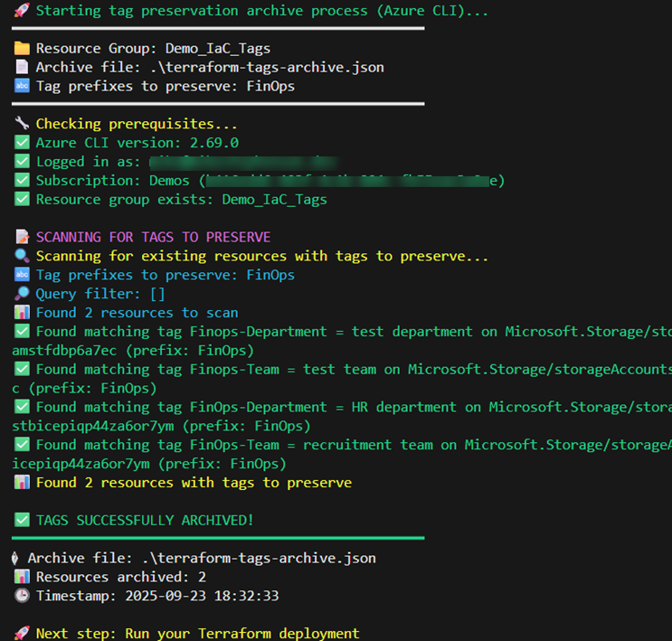This screenshot has width=672, height=641.
Task: Click the wrench icon beside Checking prerequisites
Action: pos(22,124)
